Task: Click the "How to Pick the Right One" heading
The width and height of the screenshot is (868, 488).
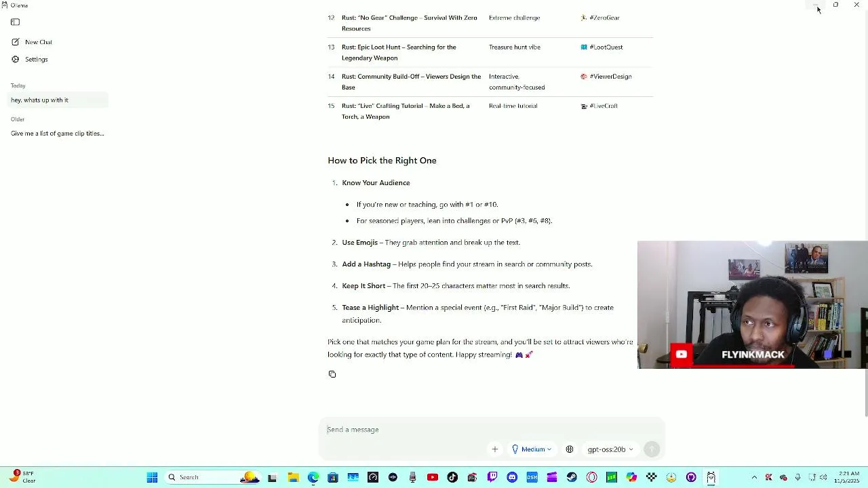Action: pyautogui.click(x=382, y=161)
